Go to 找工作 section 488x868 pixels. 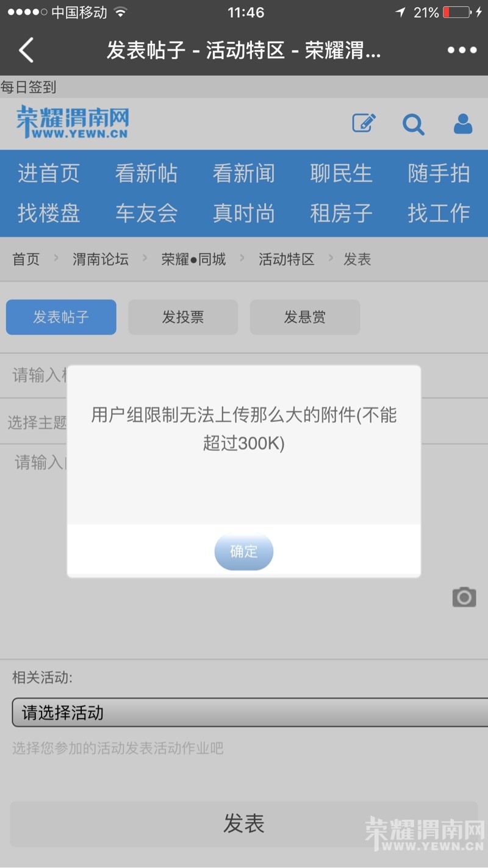click(x=439, y=213)
